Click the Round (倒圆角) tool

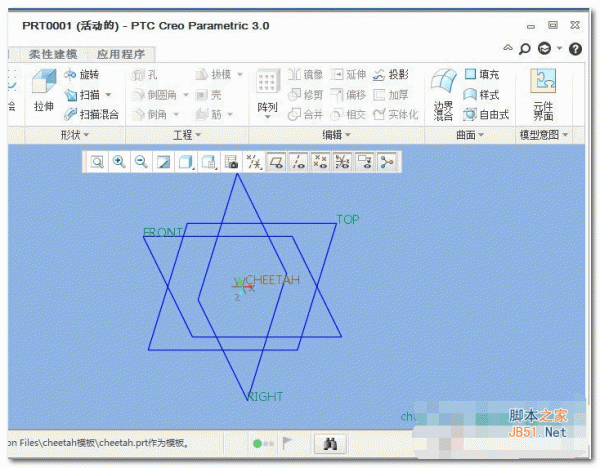[x=154, y=95]
